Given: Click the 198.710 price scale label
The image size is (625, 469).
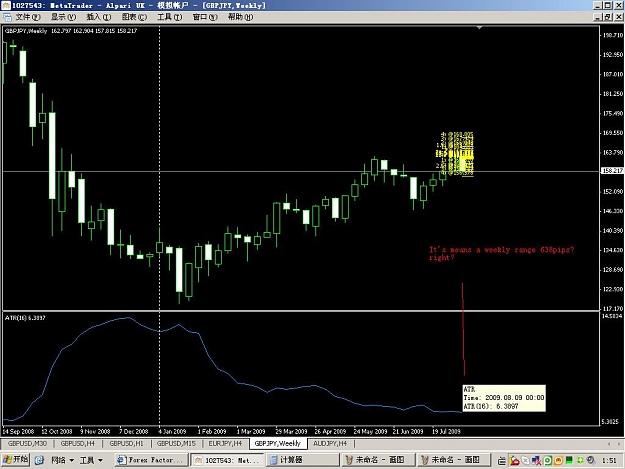Looking at the screenshot, I should coord(613,35).
